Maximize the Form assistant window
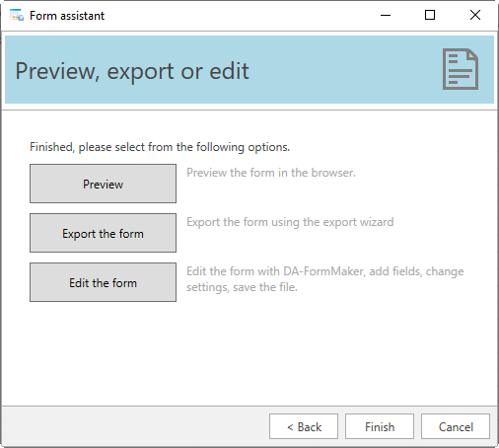The height and width of the screenshot is (448, 499). [430, 15]
